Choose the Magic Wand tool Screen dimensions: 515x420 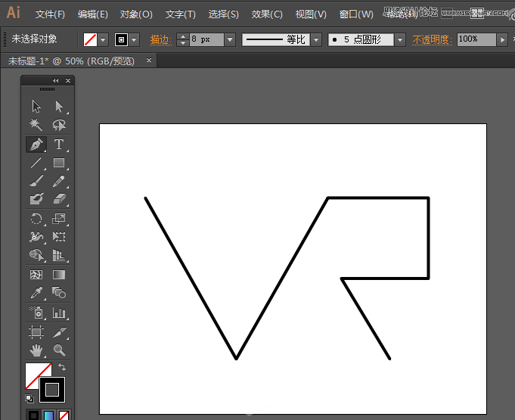[36, 125]
